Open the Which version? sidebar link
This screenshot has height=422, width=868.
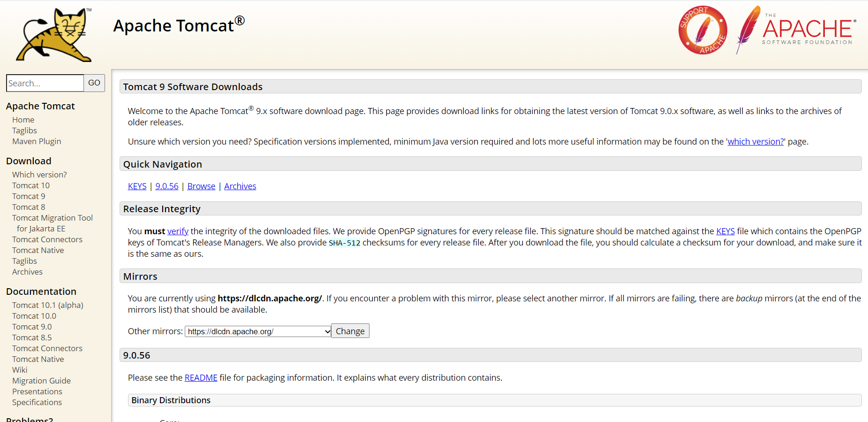(39, 175)
